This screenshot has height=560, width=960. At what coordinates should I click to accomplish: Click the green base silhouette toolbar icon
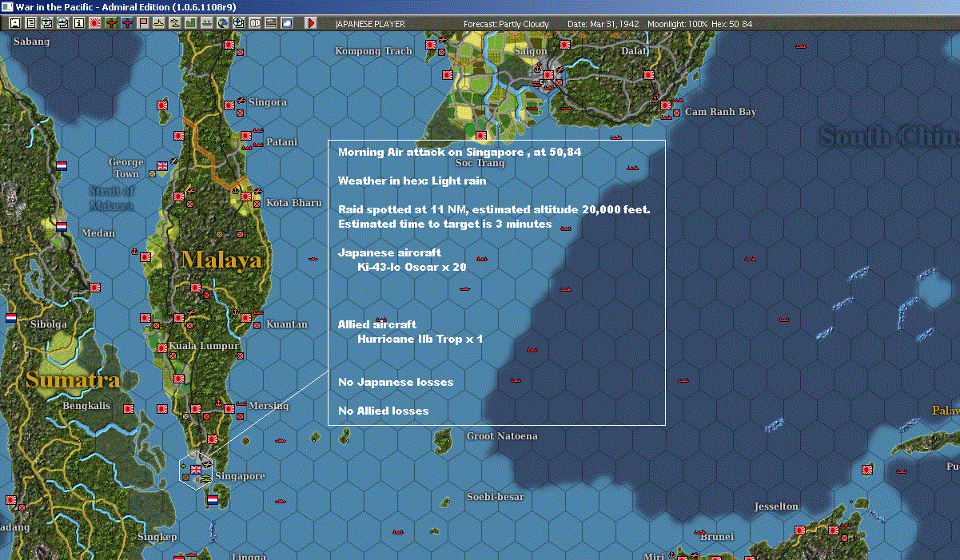click(x=191, y=23)
